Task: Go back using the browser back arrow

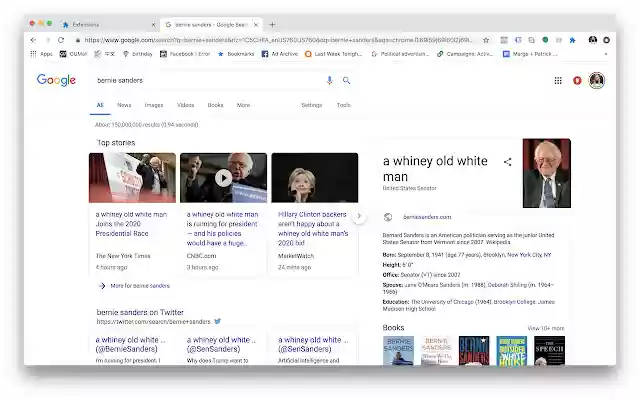Action: [x=33, y=40]
